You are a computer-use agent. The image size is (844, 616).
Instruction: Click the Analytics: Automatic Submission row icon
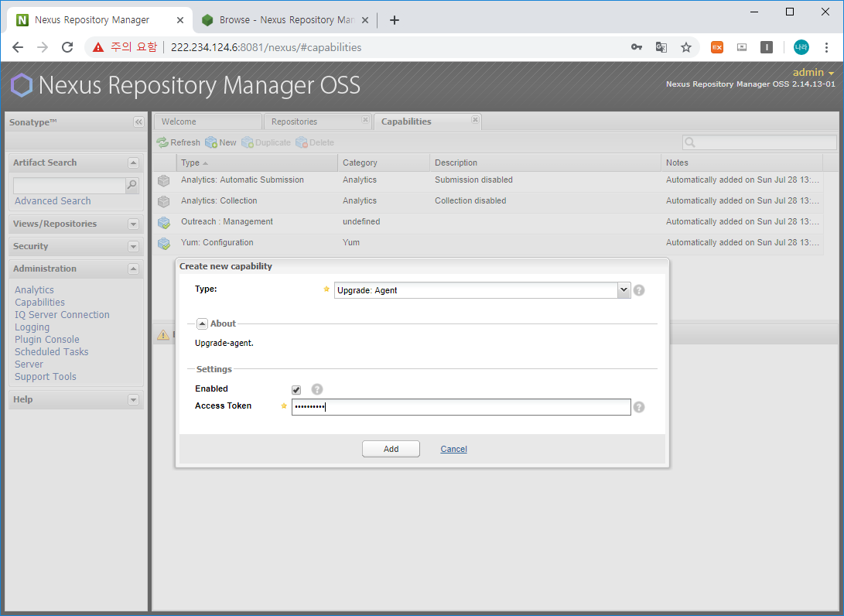(x=164, y=180)
